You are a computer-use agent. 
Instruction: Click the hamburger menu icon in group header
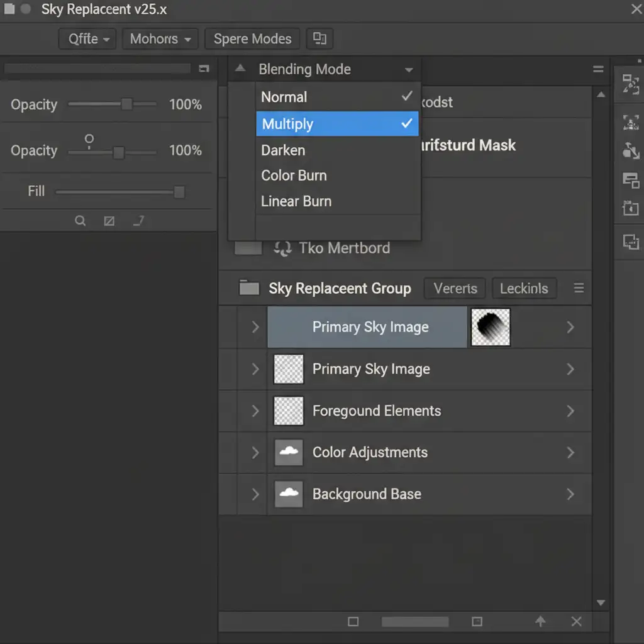[579, 289]
